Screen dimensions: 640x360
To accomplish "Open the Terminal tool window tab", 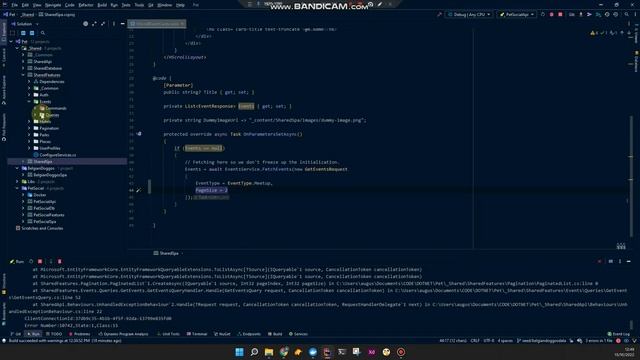I will coord(197,334).
